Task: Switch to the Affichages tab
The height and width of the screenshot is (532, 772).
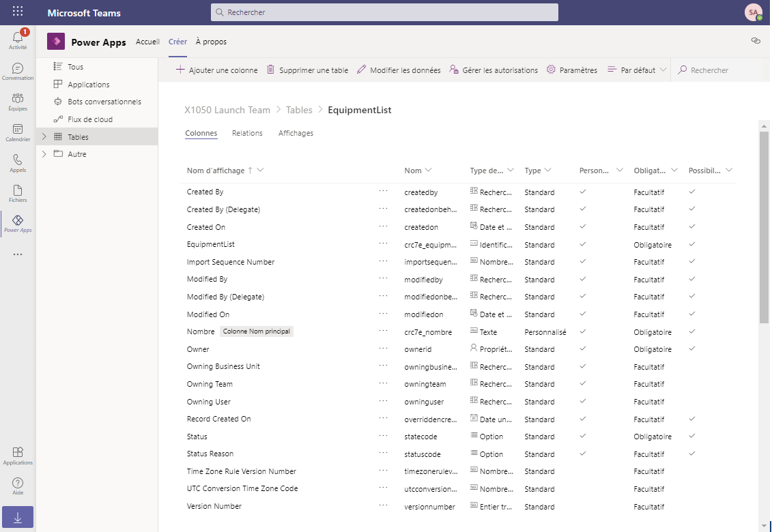Action: (296, 133)
